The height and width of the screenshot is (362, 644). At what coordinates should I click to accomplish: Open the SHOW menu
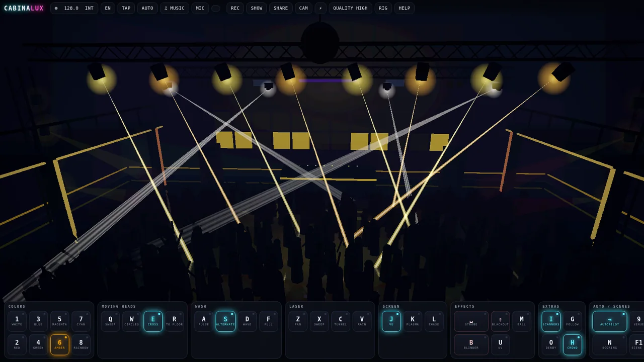[x=257, y=8]
